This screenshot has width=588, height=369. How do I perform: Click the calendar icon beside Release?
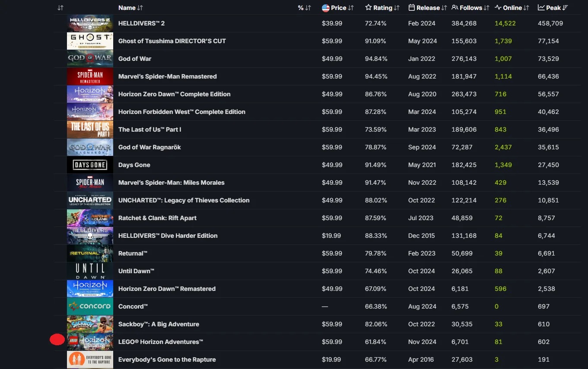pos(412,8)
